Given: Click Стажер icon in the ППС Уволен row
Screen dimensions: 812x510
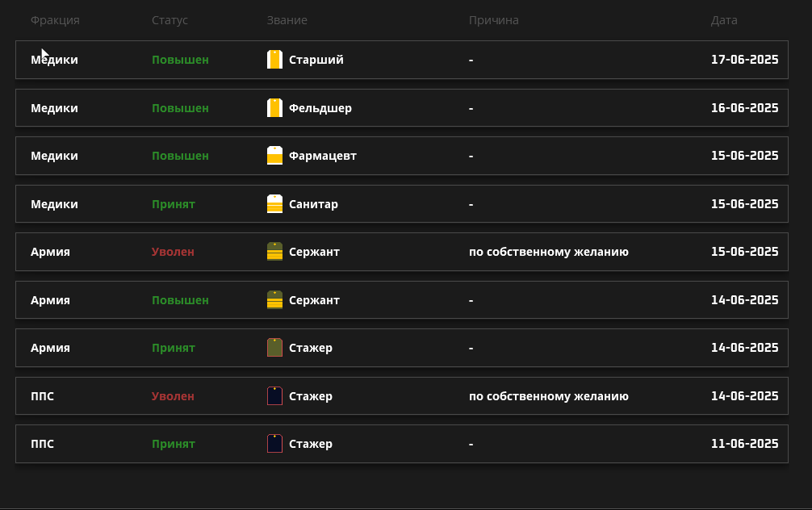Looking at the screenshot, I should tap(274, 396).
